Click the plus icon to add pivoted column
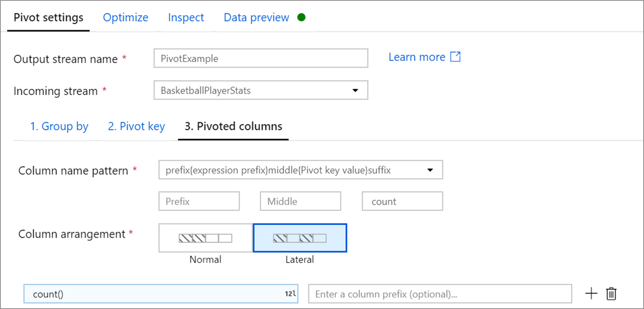Screen dimensions: 644x309 pyautogui.click(x=591, y=293)
